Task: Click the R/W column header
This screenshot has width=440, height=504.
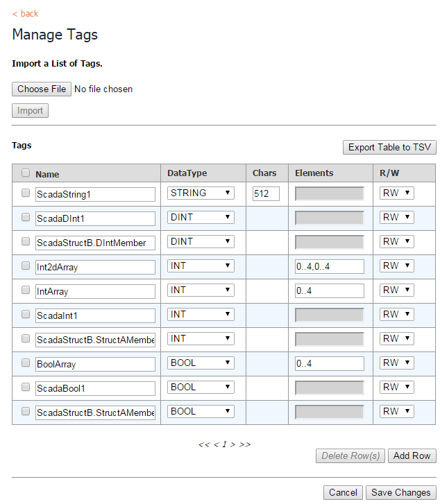Action: pos(389,173)
